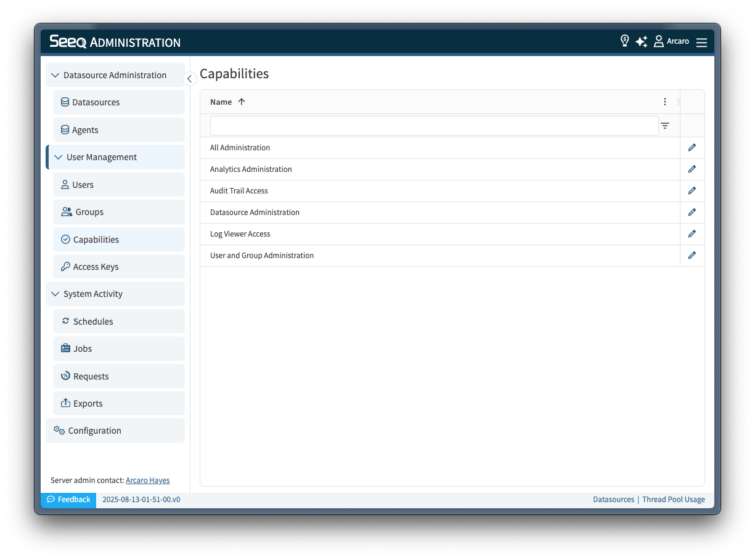Click the Feedback button
755x560 pixels.
(68, 500)
